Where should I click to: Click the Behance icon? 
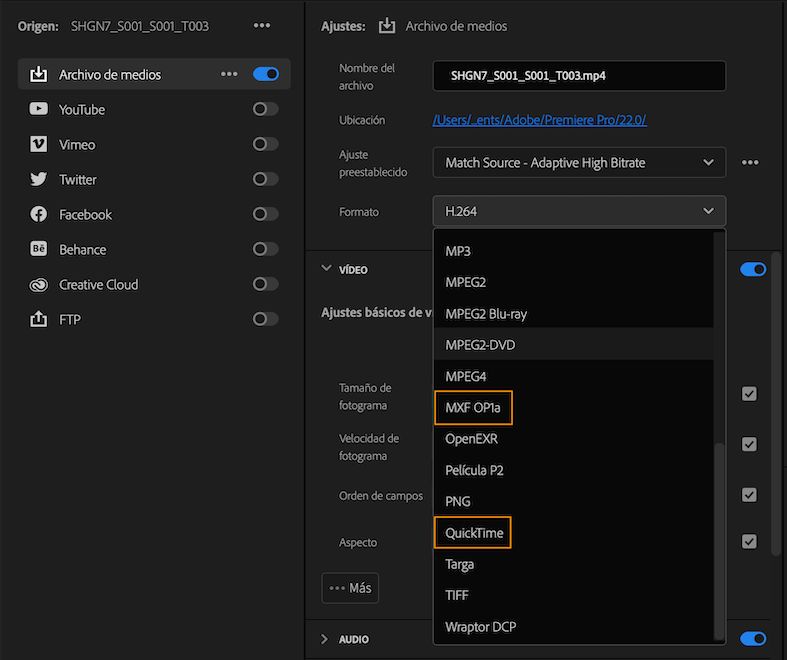coord(39,249)
